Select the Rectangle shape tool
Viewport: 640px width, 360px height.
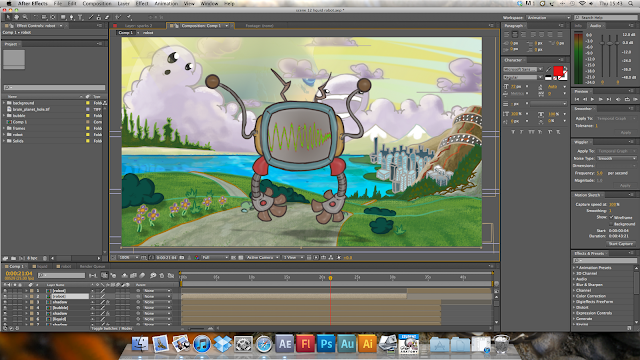pos(63,17)
